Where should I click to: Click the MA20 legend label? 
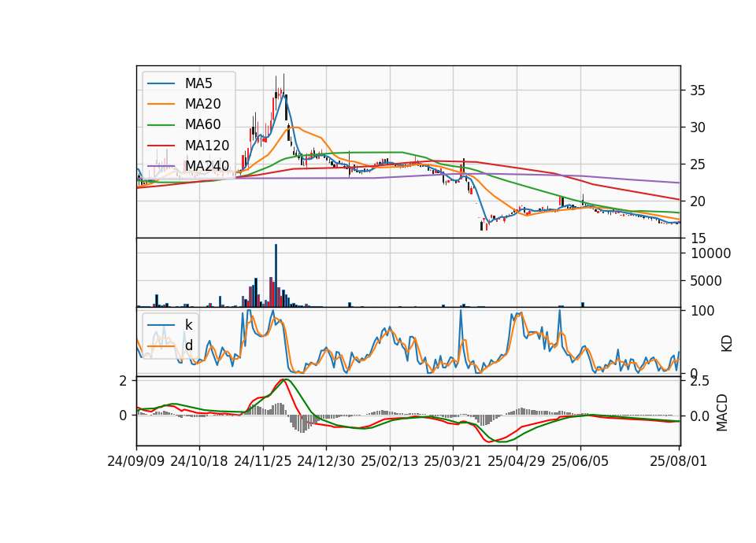202,104
